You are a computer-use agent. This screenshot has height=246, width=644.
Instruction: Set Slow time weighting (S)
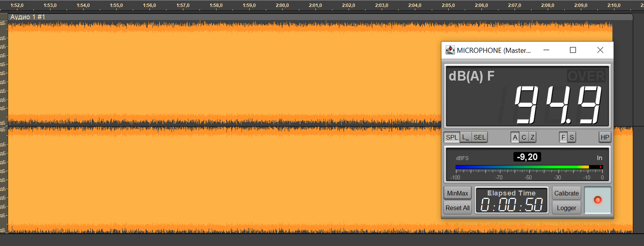coord(572,137)
